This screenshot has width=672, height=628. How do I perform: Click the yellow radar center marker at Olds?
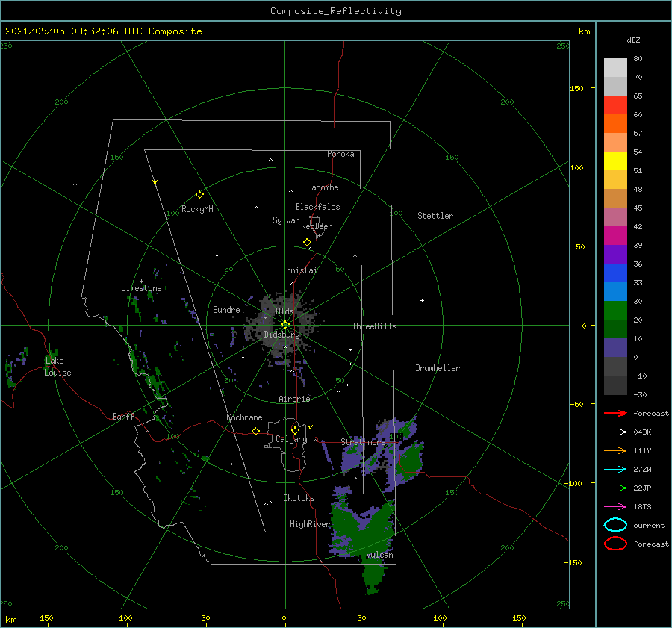click(285, 325)
